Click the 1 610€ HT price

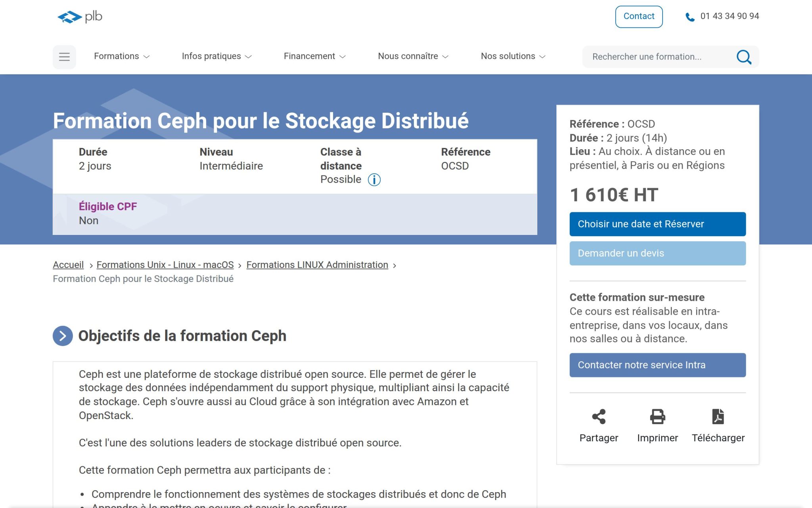coord(614,195)
